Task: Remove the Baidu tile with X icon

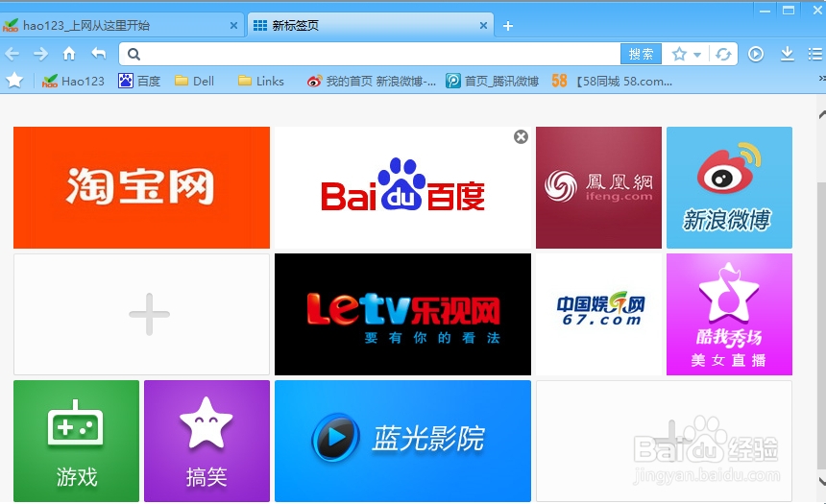Action: [x=521, y=137]
